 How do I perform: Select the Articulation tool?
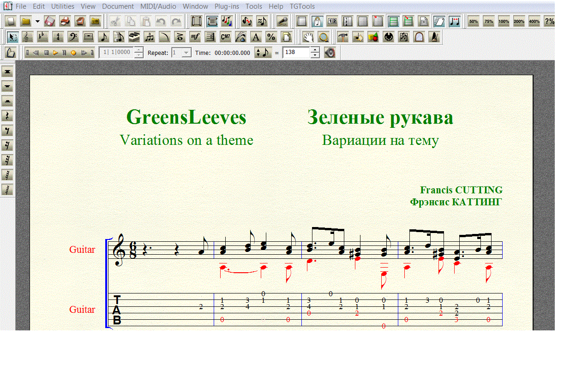pos(180,37)
